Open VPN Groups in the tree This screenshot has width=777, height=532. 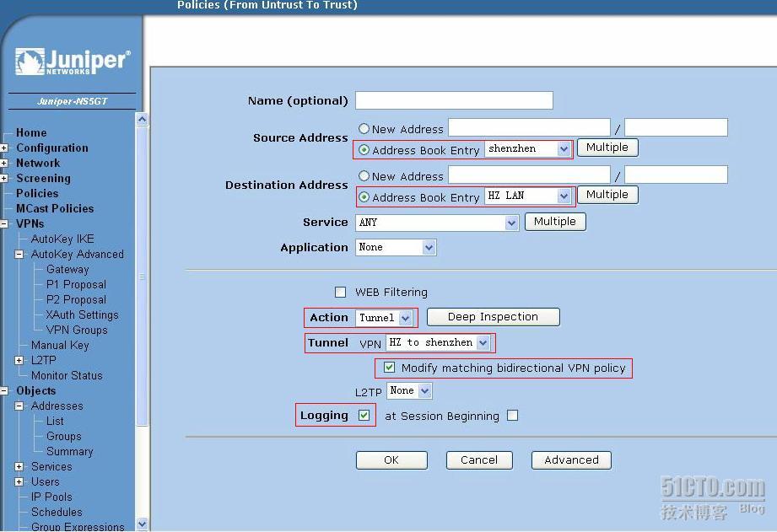(77, 330)
